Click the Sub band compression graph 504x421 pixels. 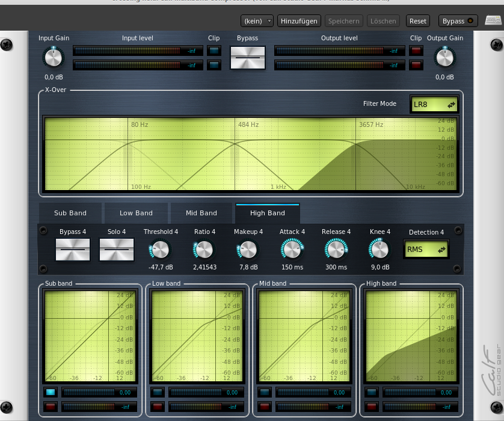tap(90, 336)
